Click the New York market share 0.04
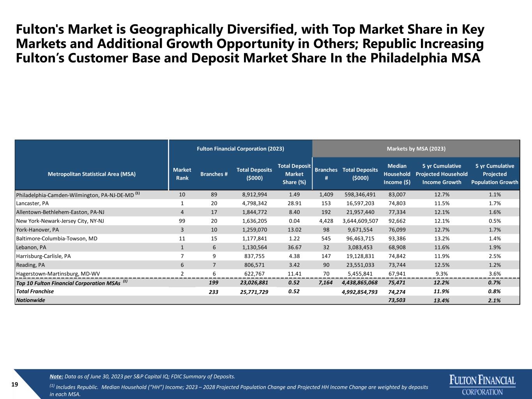This screenshot has width=532, height=399. [x=294, y=221]
